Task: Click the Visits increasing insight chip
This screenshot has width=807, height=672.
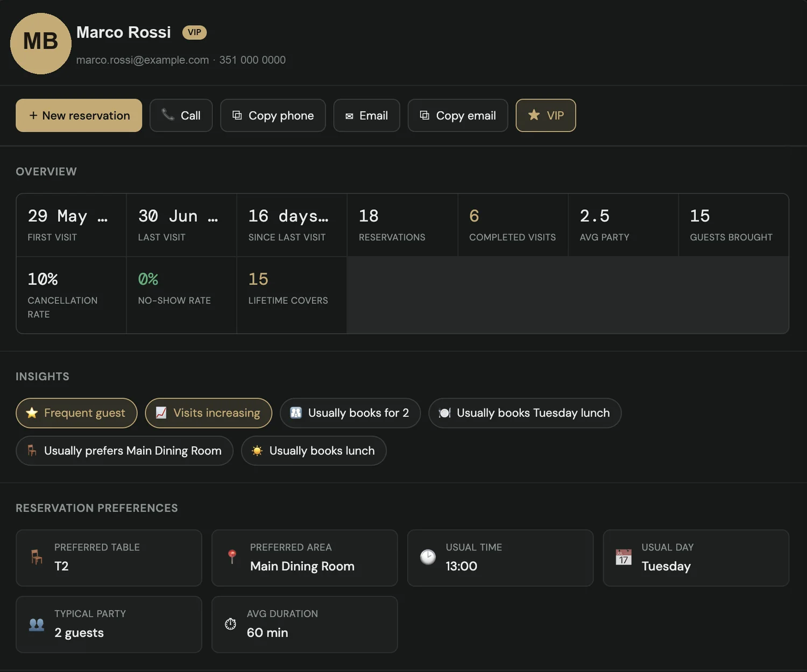Action: [x=209, y=413]
